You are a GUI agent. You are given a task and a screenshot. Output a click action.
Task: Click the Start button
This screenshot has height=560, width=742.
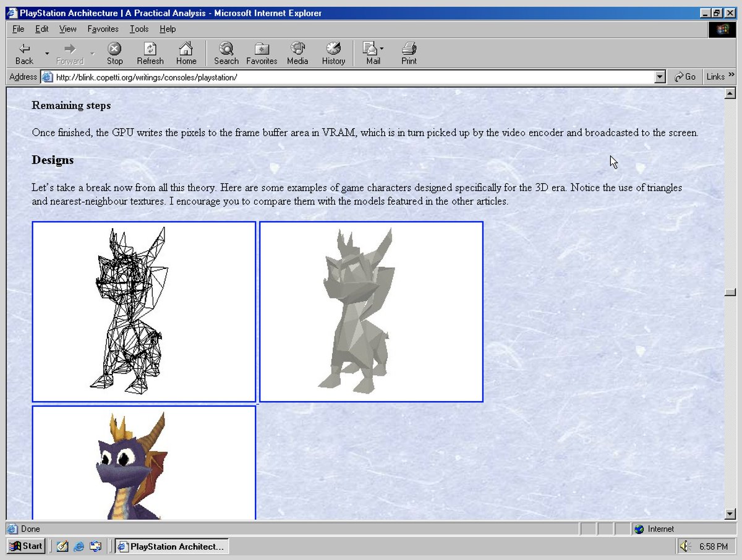click(x=26, y=546)
